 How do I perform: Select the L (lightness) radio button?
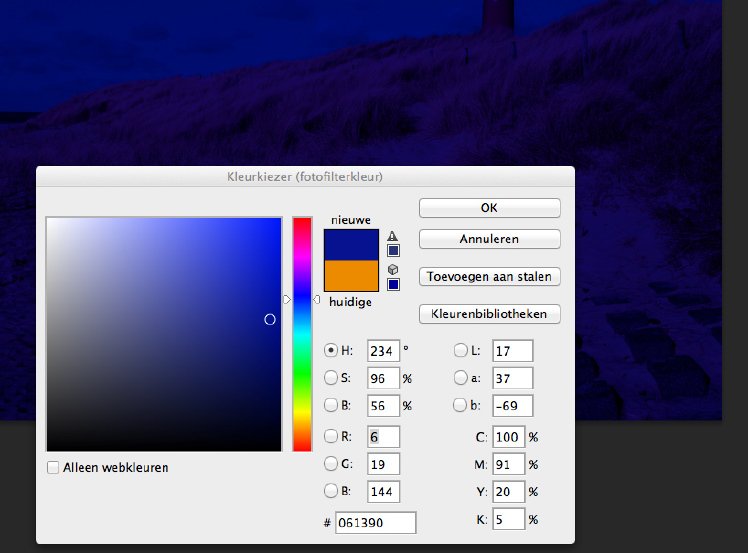click(x=460, y=350)
